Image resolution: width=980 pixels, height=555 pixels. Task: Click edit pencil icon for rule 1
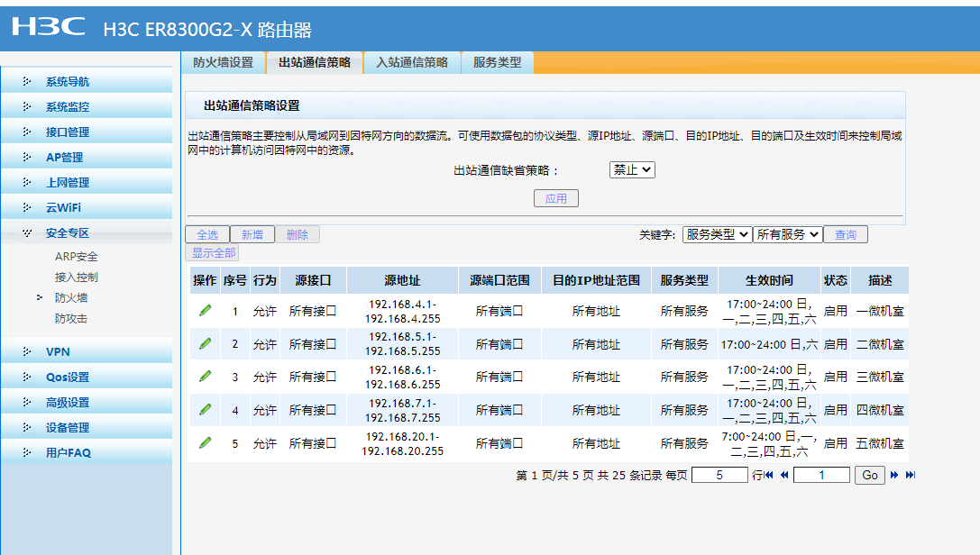205,310
